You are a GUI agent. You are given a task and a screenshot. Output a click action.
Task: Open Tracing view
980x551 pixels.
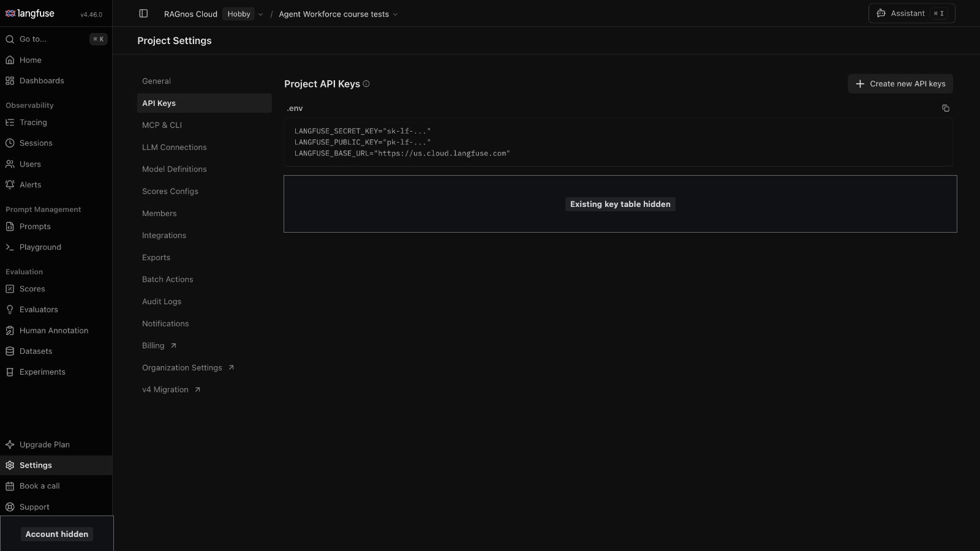pyautogui.click(x=56, y=122)
